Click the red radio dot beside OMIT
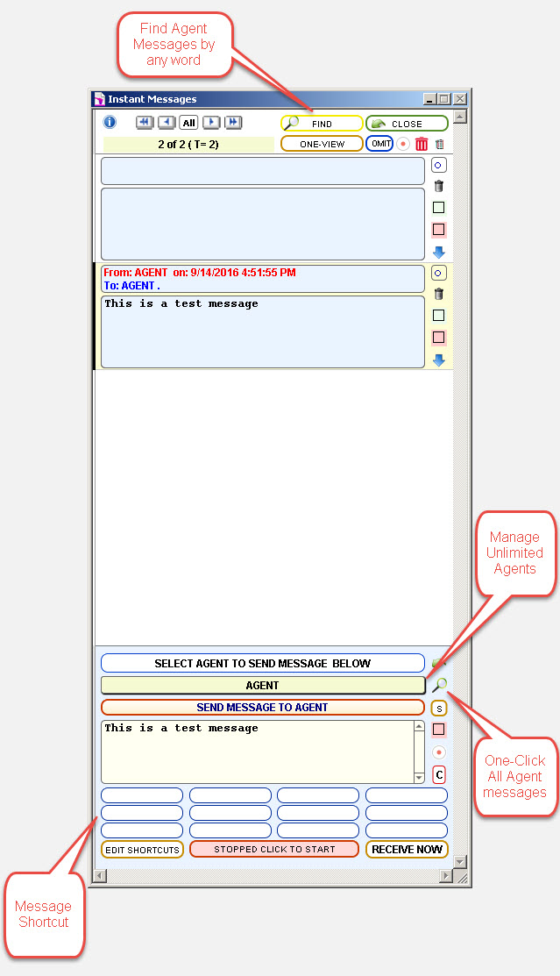The height and width of the screenshot is (976, 560). (x=403, y=145)
